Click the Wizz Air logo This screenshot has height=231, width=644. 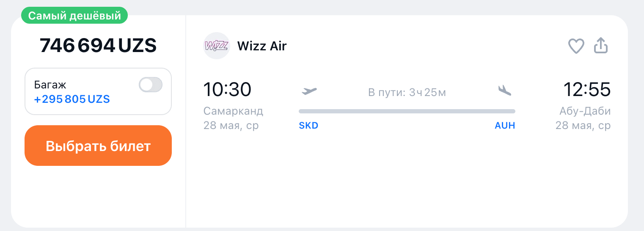pyautogui.click(x=216, y=46)
